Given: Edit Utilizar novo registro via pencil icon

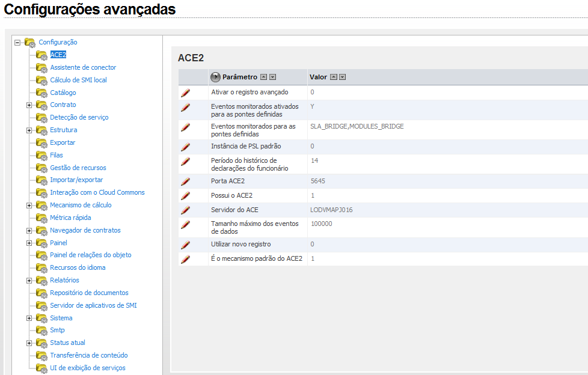Looking at the screenshot, I should 185,245.
